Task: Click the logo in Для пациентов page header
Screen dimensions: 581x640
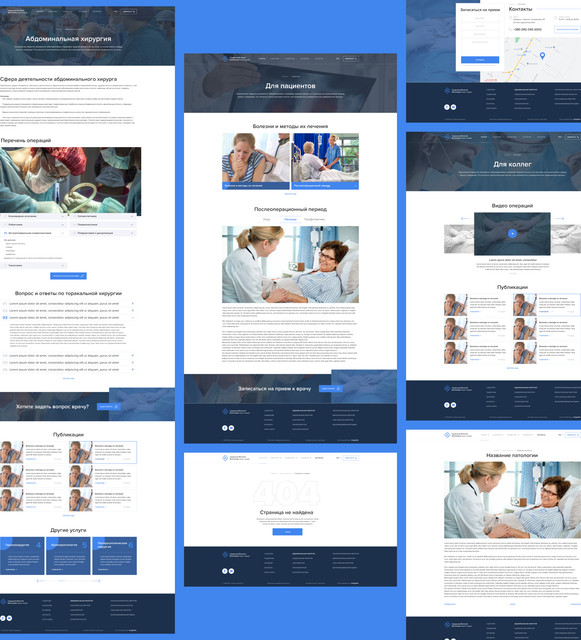Action: pos(237,58)
